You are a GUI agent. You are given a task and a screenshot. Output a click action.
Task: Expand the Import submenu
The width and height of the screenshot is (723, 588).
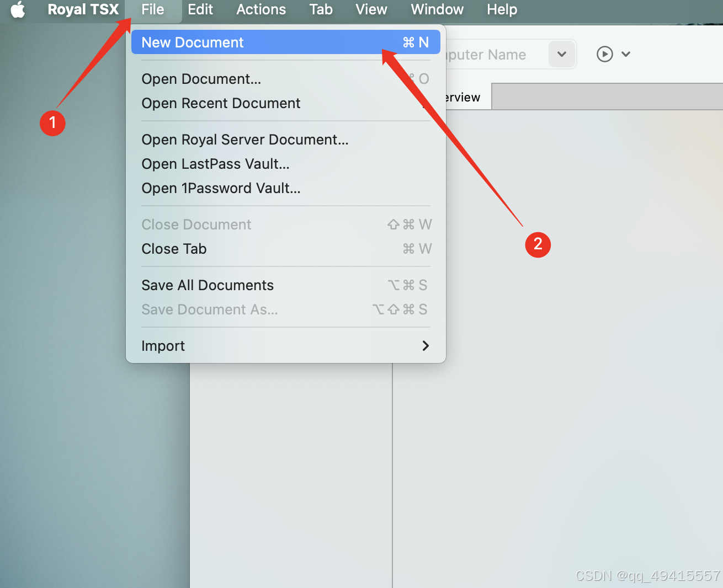tap(286, 346)
